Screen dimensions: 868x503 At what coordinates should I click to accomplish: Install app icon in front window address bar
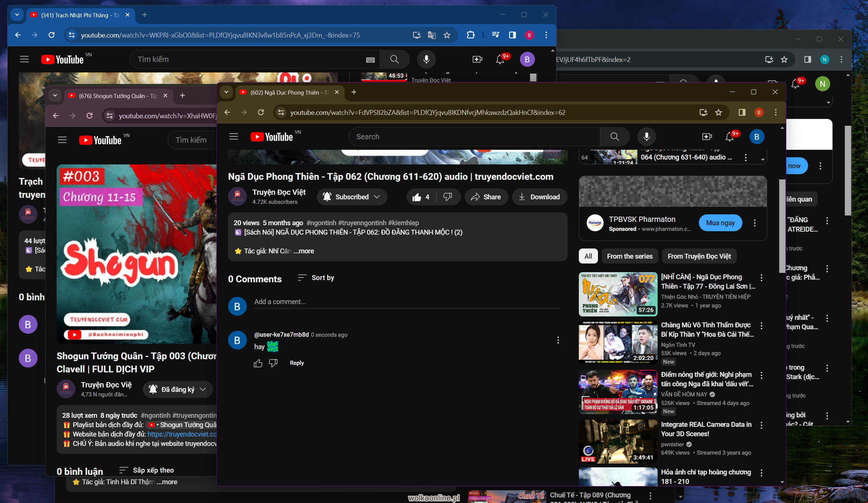pyautogui.click(x=703, y=112)
